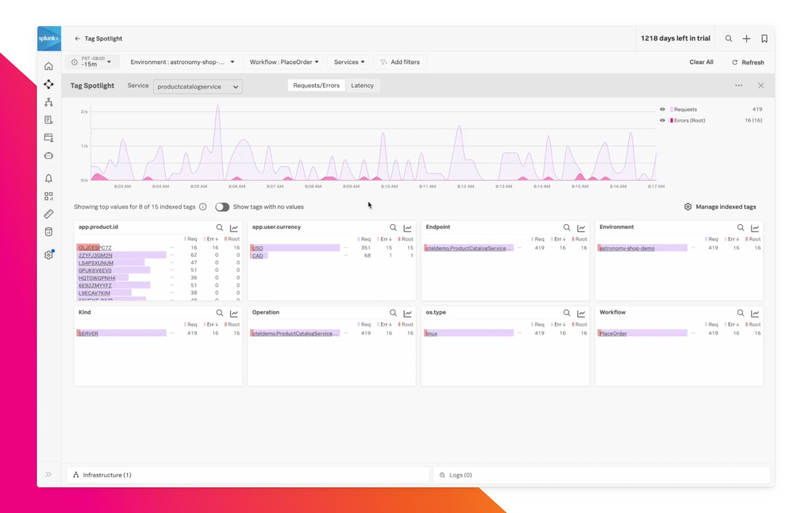Image resolution: width=812 pixels, height=513 pixels.
Task: Enable Show tags with no values
Action: [x=222, y=207]
